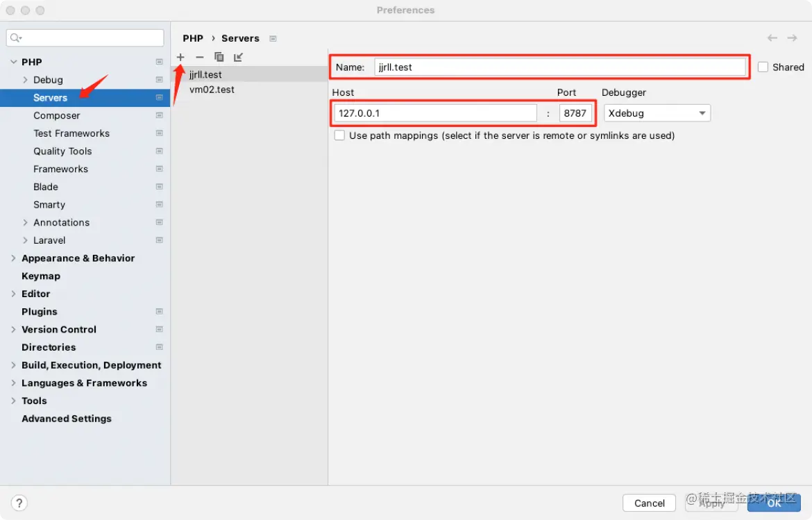
Task: Click the Cancel button
Action: (x=650, y=503)
